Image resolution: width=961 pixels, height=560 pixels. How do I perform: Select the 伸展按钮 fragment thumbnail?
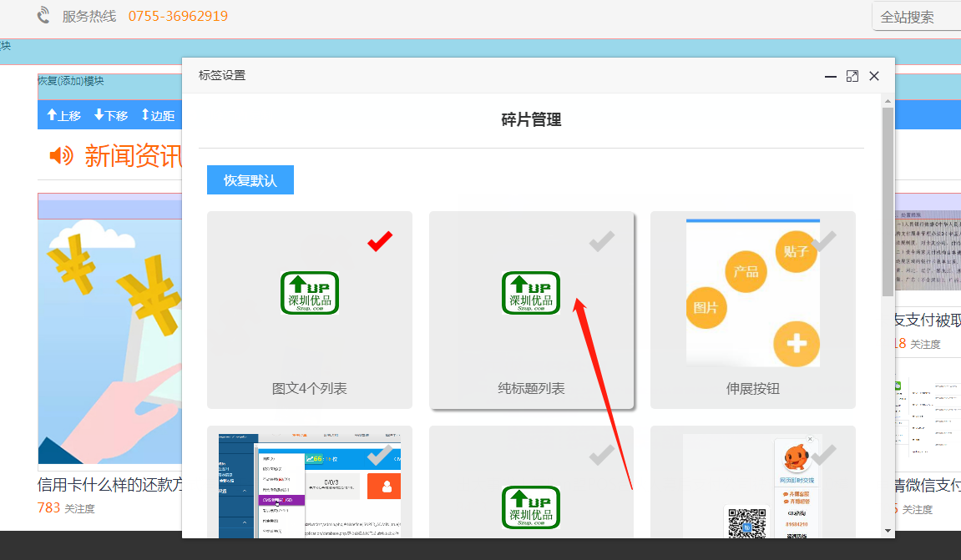coord(752,293)
